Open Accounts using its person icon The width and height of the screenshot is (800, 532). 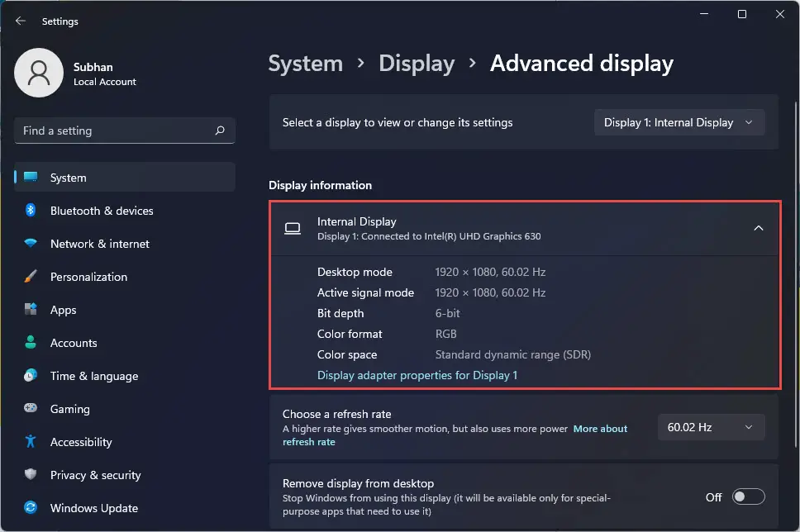[31, 343]
